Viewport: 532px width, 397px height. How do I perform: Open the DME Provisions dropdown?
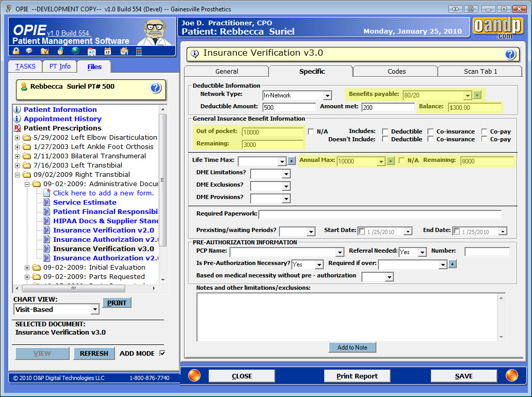(286, 199)
